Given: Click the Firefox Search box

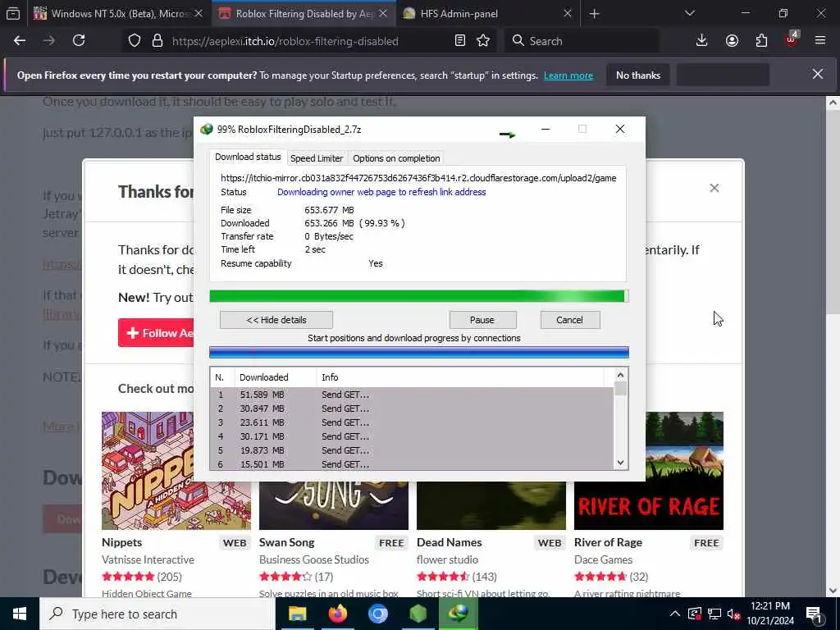Looking at the screenshot, I should click(x=582, y=41).
